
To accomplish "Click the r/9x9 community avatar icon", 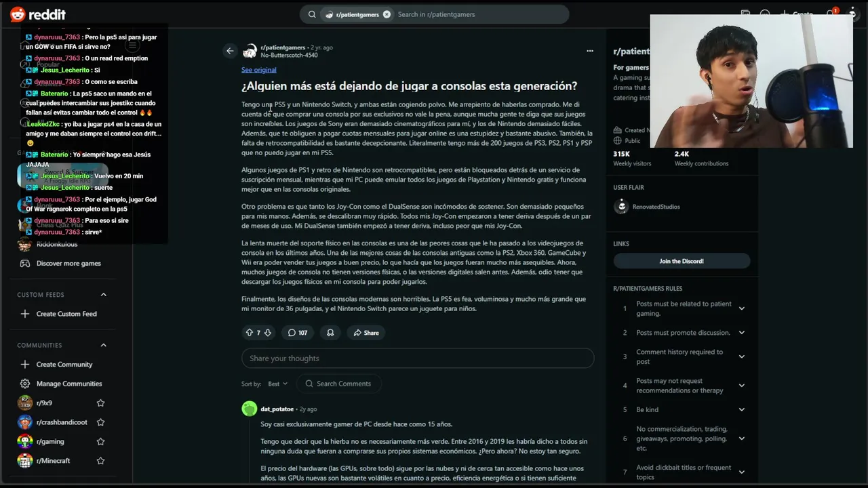I will point(25,403).
